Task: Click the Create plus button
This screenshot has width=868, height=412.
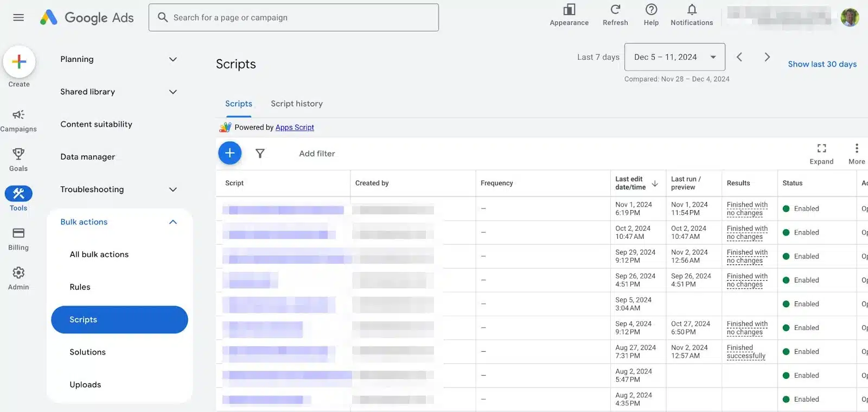Action: 19,62
